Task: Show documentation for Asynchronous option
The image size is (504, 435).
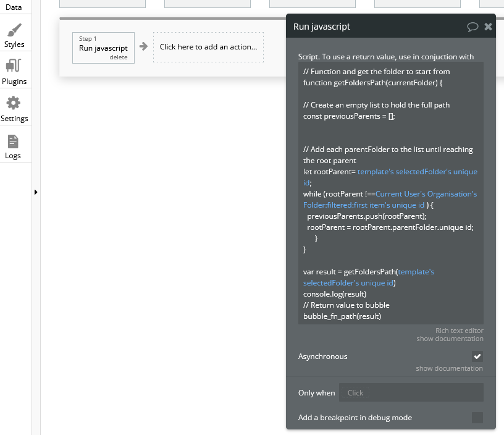Action: 449,368
